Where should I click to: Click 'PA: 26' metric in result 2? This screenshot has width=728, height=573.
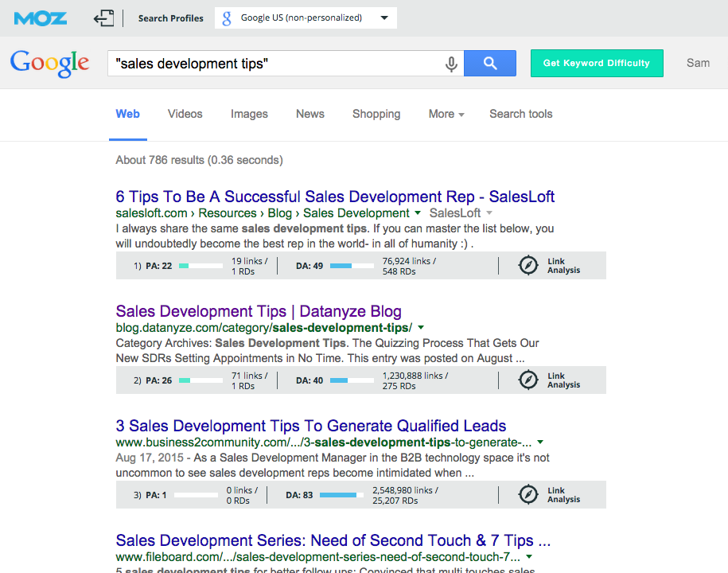[x=159, y=380]
